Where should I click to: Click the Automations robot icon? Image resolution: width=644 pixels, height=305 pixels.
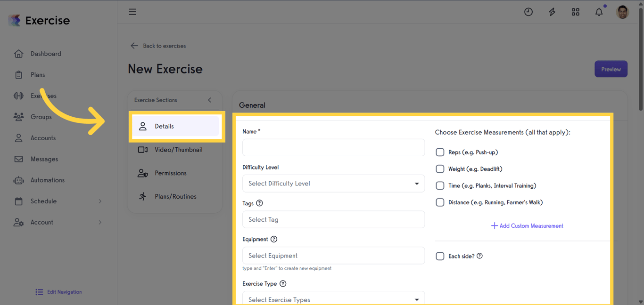[x=18, y=180]
